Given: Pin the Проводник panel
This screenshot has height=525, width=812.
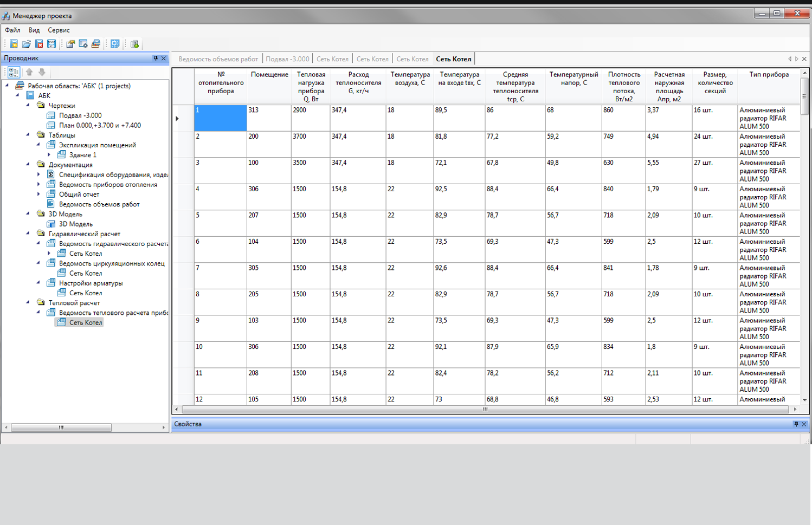Looking at the screenshot, I should (156, 58).
